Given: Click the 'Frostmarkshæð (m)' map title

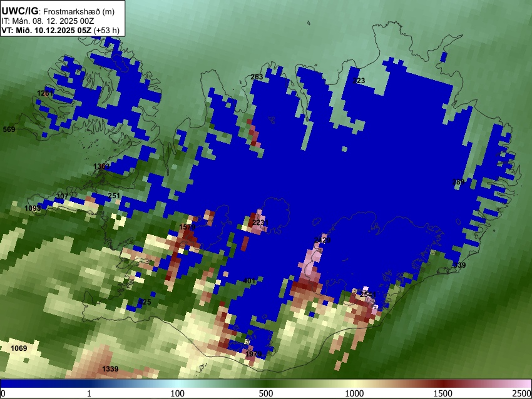Looking at the screenshot, I should pyautogui.click(x=79, y=11).
